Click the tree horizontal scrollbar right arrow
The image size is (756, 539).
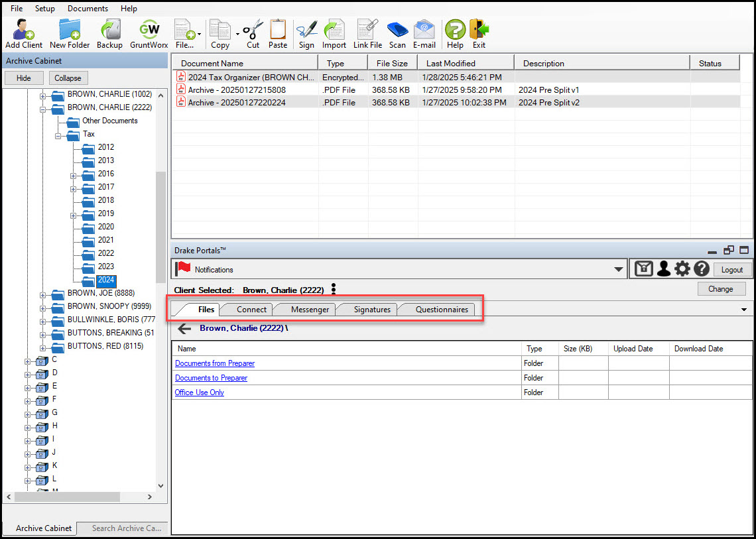pos(149,497)
